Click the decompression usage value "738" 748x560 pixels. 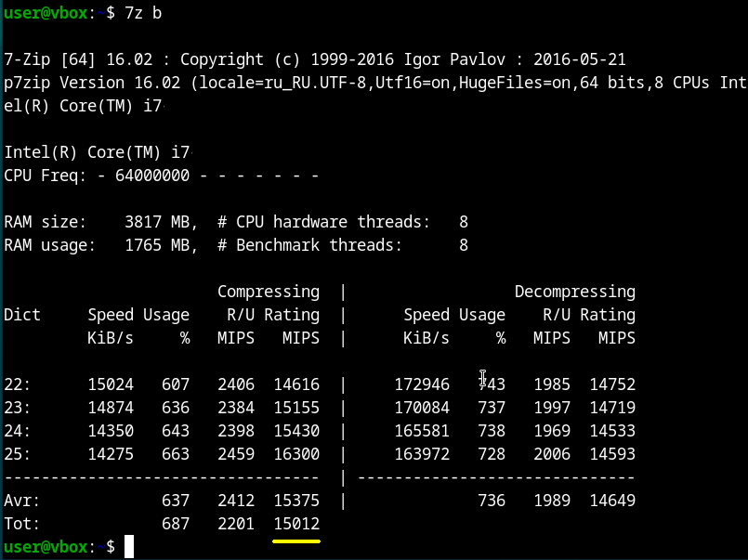click(492, 431)
